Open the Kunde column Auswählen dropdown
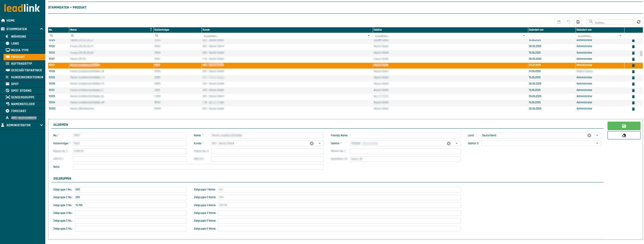 coord(369,36)
